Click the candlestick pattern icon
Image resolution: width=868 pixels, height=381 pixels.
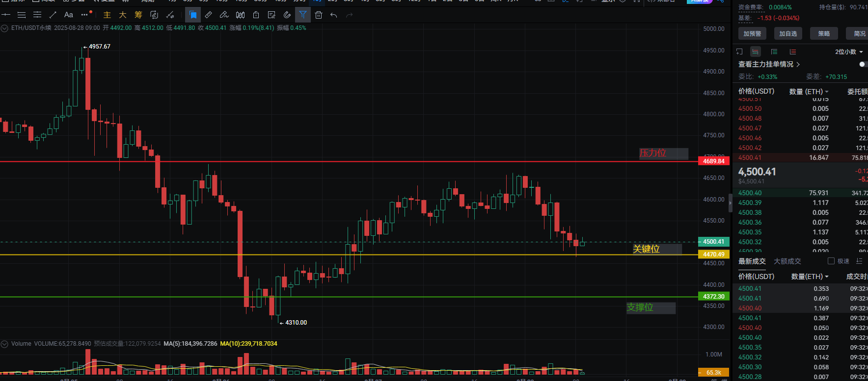[240, 15]
